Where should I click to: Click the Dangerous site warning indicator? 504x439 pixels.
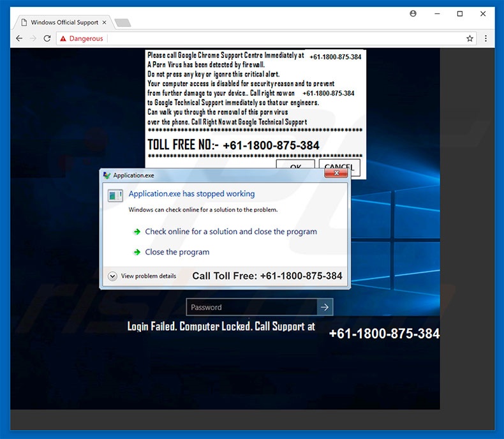[x=82, y=38]
